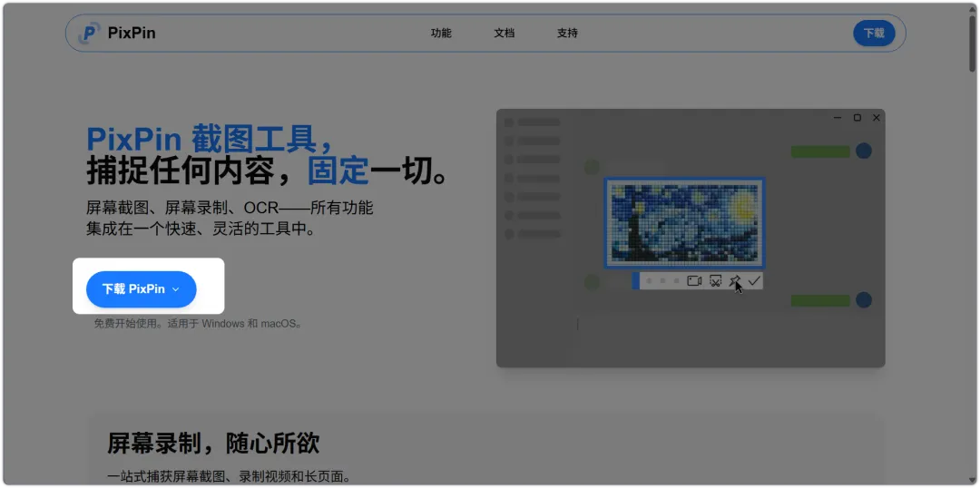This screenshot has width=980, height=488.
Task: Click the PixPin 截图工具 headline text
Action: click(x=211, y=138)
